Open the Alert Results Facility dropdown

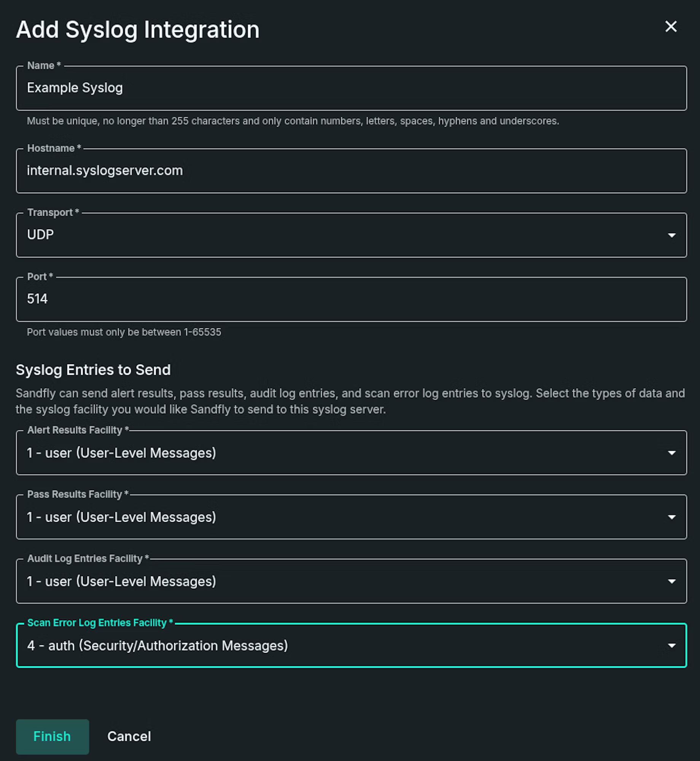coord(351,452)
